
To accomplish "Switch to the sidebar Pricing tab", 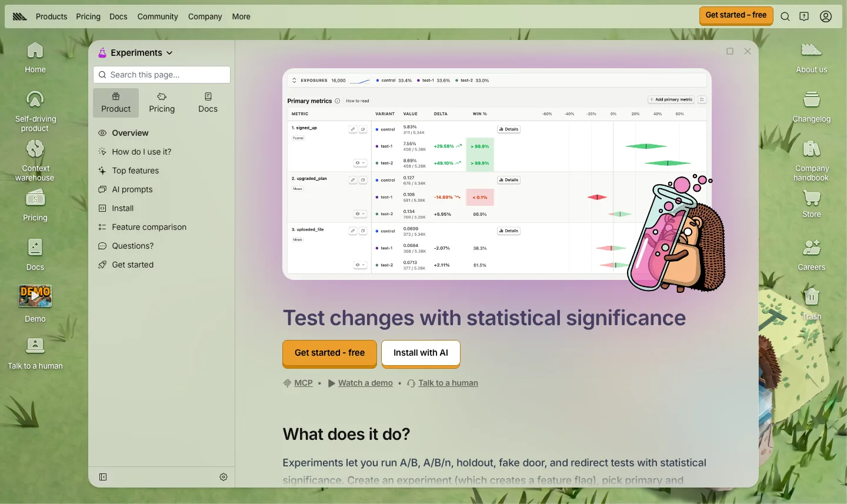I will click(162, 103).
